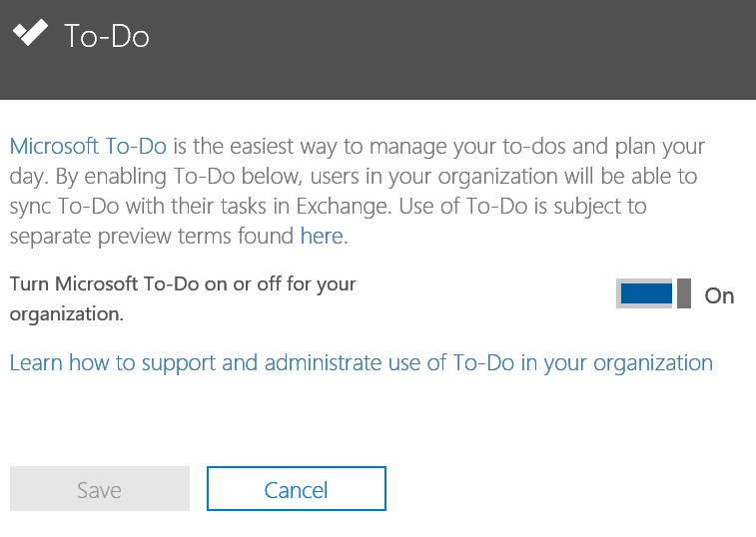Click the To-Do header title text
The image size is (756, 537).
pyautogui.click(x=107, y=37)
